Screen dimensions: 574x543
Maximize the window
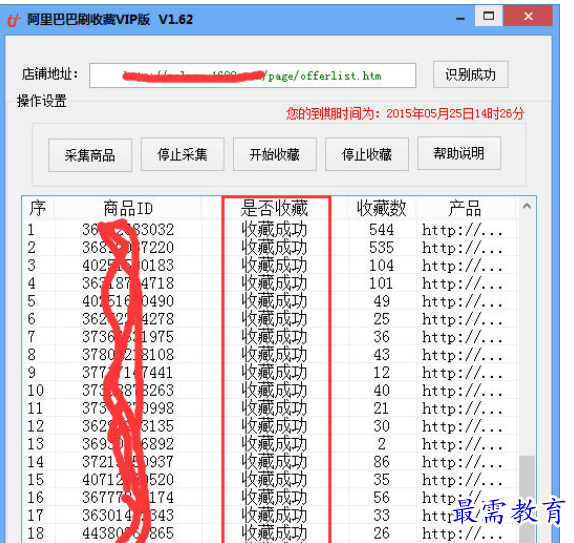click(488, 16)
